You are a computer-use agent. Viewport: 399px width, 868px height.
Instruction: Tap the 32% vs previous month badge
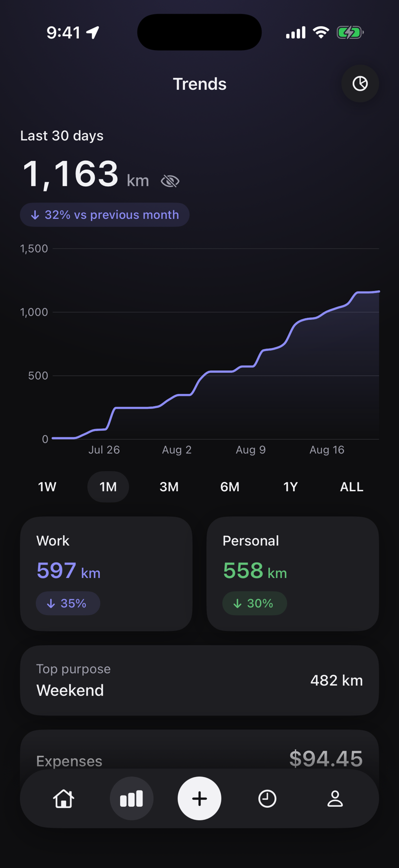(105, 215)
